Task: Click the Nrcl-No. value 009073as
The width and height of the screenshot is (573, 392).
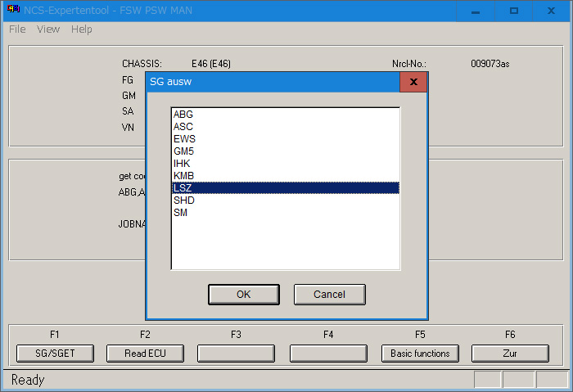Action: 490,64
